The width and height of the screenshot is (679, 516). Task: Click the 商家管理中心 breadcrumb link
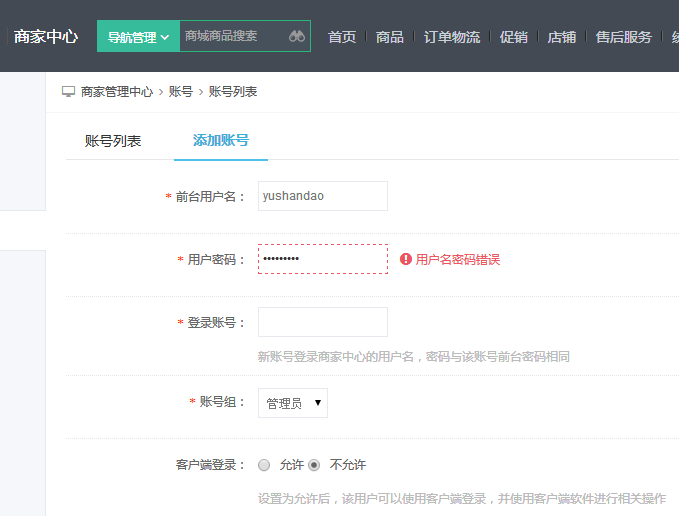coord(117,92)
